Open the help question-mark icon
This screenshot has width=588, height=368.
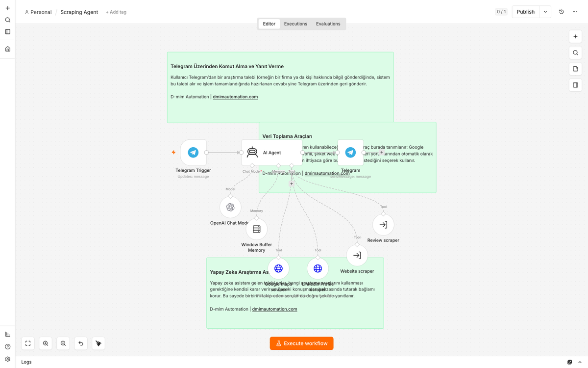(x=7, y=346)
